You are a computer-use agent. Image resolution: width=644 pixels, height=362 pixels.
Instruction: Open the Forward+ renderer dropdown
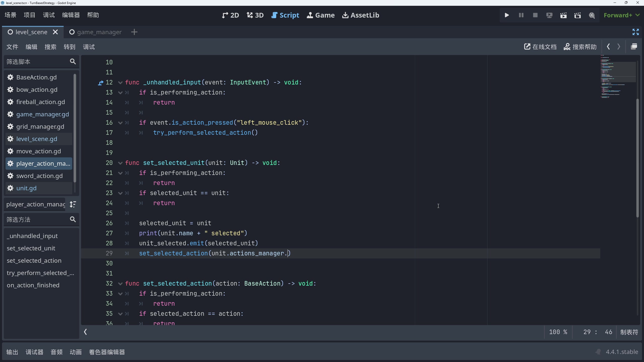point(621,15)
